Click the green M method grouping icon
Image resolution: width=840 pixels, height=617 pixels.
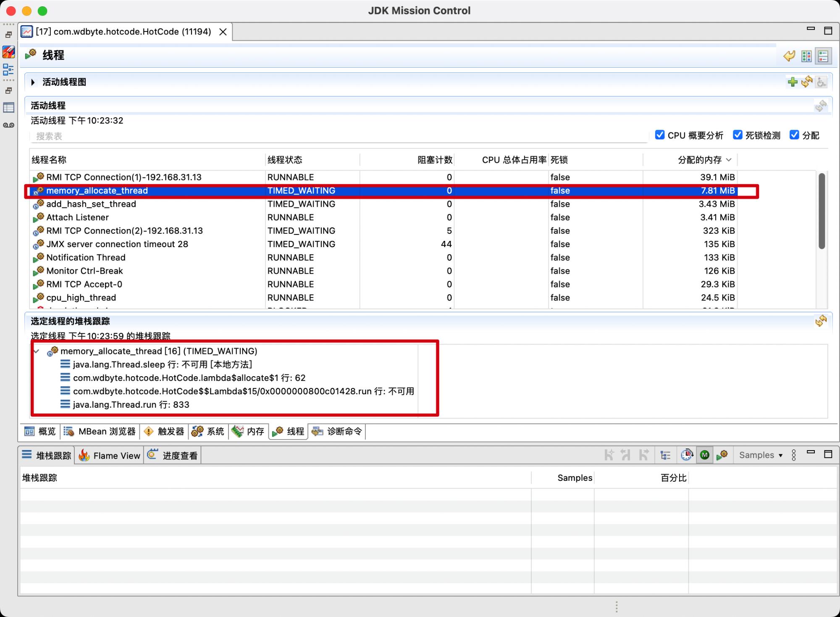[x=705, y=455]
